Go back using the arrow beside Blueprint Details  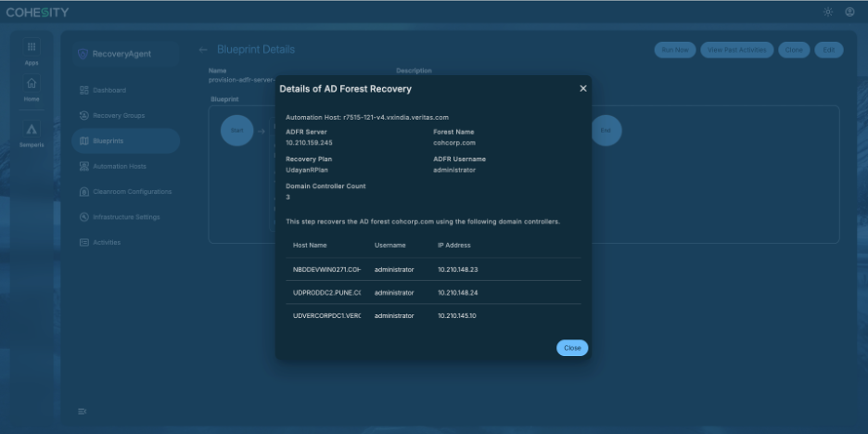pos(203,50)
